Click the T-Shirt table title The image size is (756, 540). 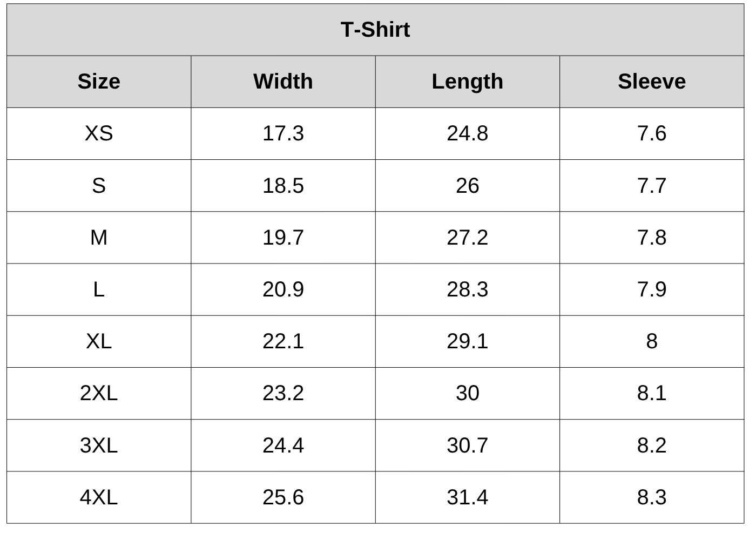[x=375, y=30]
